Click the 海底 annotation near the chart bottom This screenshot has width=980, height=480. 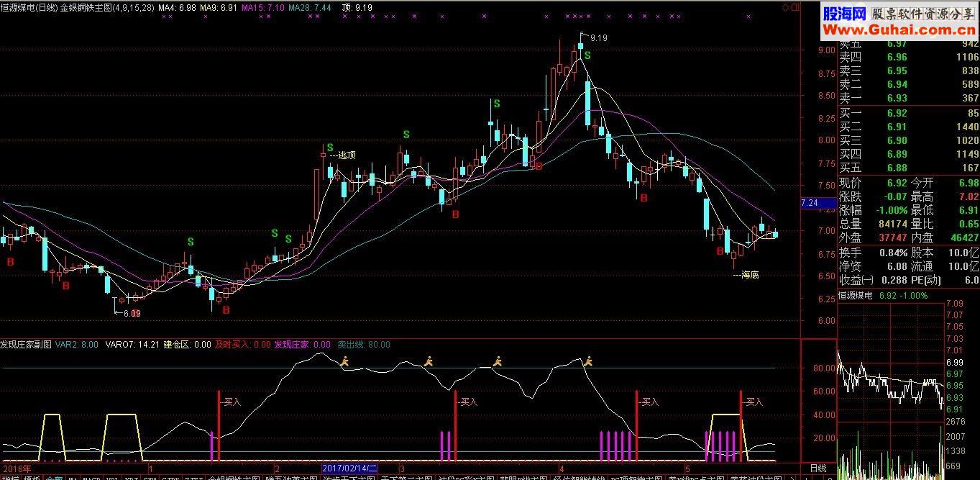749,274
